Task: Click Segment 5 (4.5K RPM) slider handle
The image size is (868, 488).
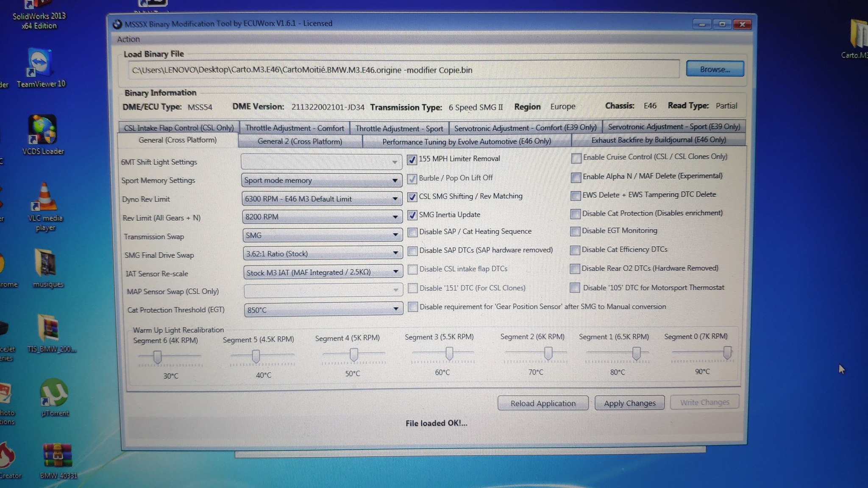Action: (256, 356)
